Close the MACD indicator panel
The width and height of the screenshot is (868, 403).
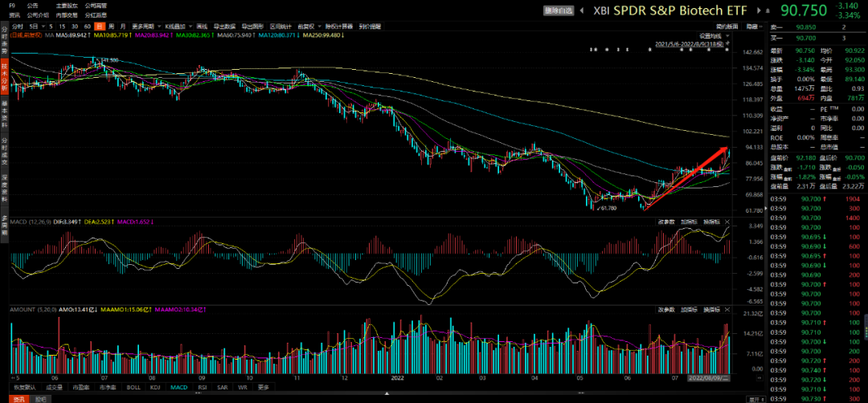727,221
